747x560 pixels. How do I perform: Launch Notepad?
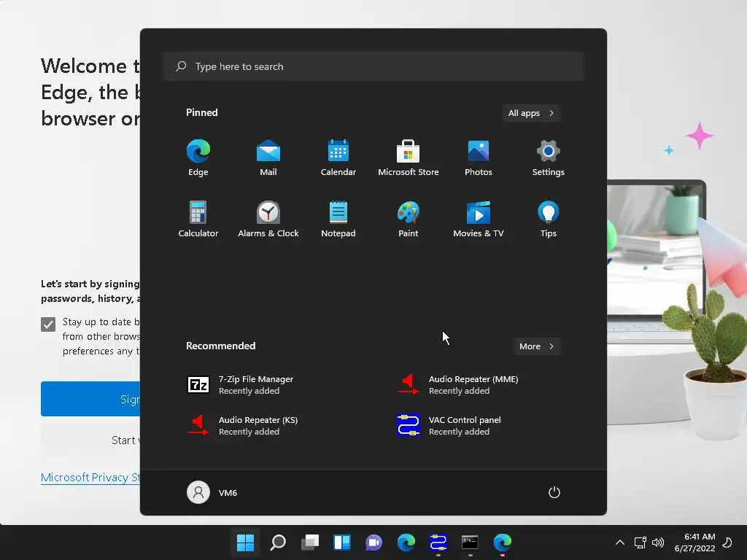[x=338, y=219]
